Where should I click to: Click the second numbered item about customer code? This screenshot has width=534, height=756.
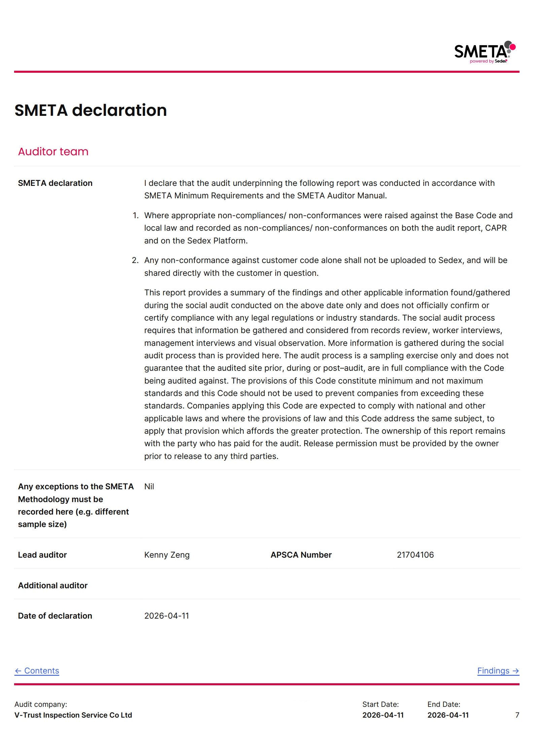[x=325, y=266]
